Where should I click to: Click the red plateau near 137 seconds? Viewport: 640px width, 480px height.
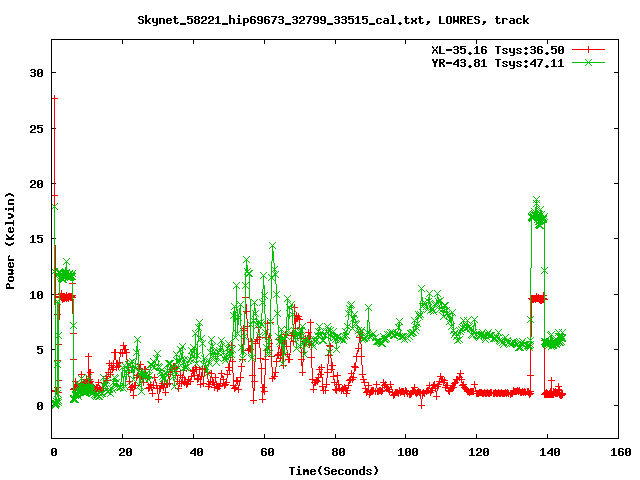pos(538,298)
